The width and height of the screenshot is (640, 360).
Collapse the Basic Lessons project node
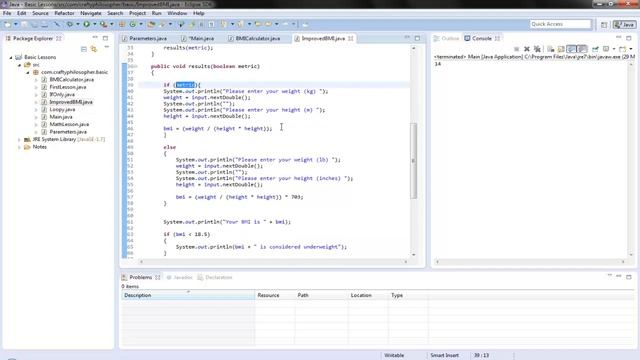click(11, 58)
